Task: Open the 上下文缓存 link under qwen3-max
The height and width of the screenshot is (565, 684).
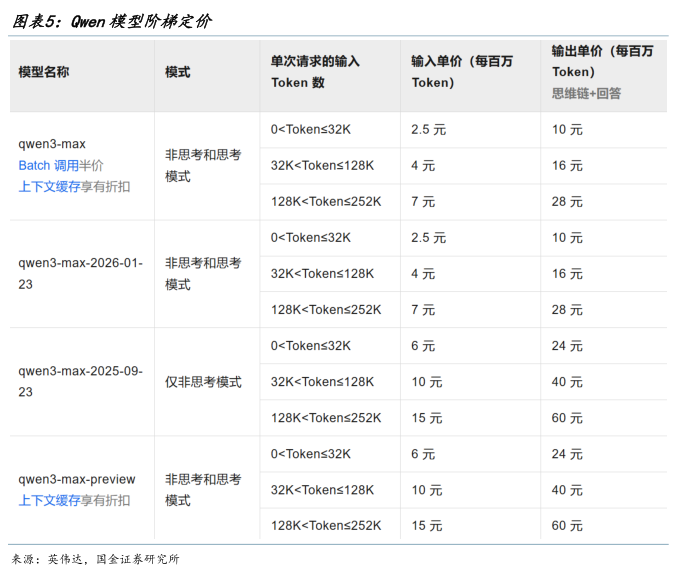Action: [x=49, y=186]
